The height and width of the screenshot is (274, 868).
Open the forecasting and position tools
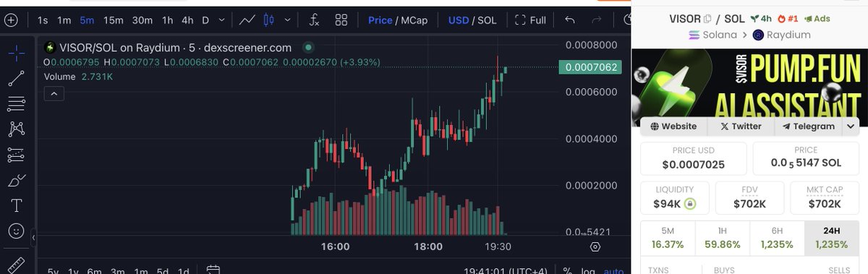(16, 155)
